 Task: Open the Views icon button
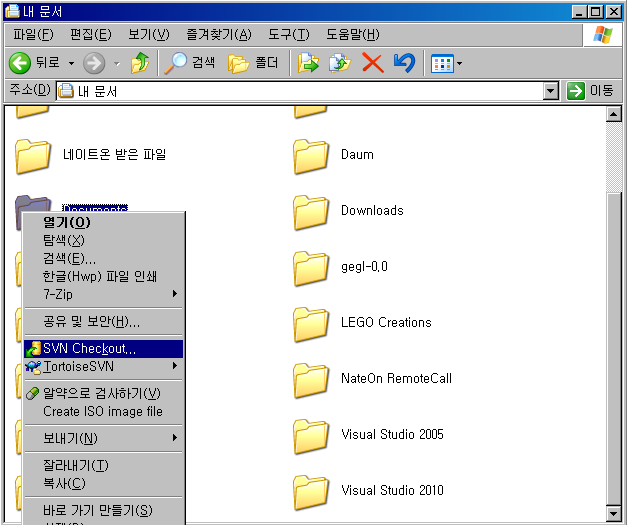(x=442, y=63)
